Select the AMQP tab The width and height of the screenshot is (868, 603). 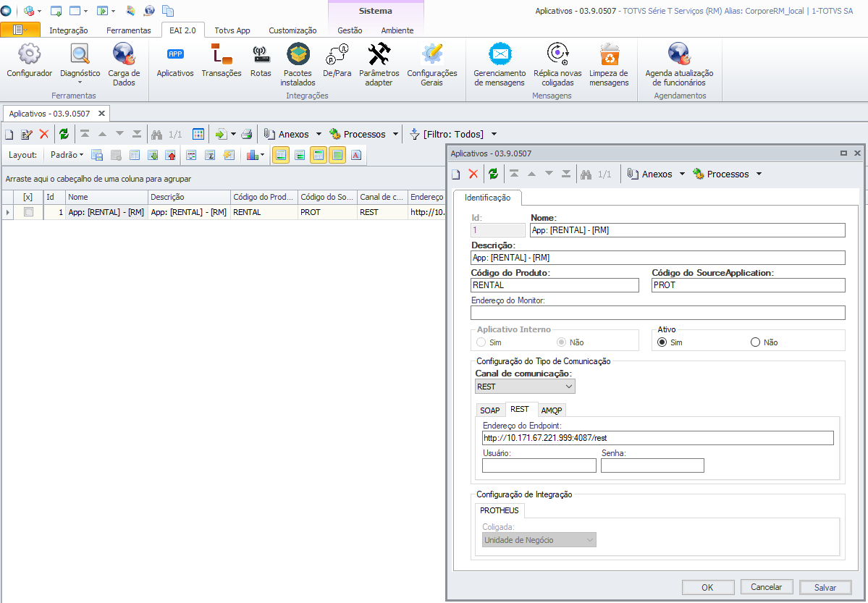coord(552,410)
